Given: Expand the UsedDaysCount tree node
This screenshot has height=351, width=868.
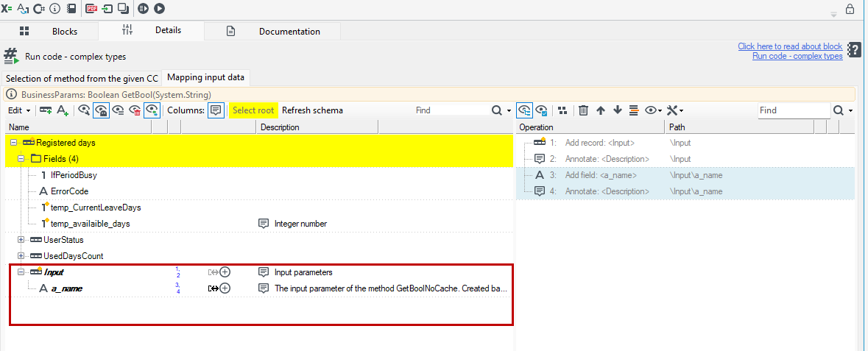Looking at the screenshot, I should click(21, 256).
